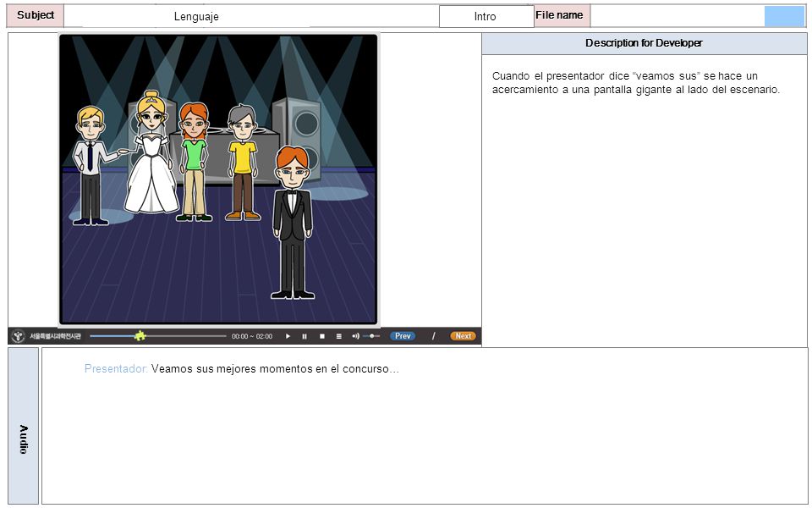Click the Korean institution name text
The width and height of the screenshot is (812, 508).
click(55, 336)
